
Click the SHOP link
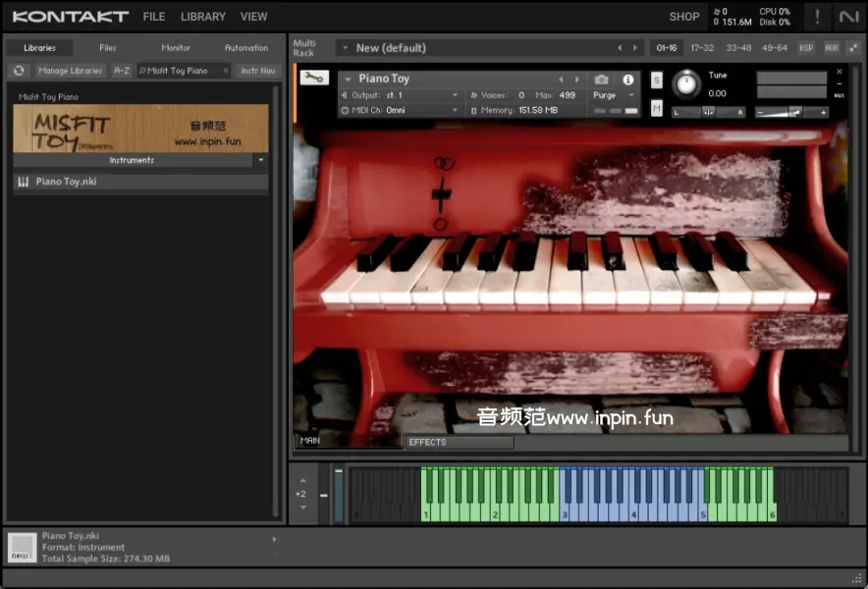(684, 17)
